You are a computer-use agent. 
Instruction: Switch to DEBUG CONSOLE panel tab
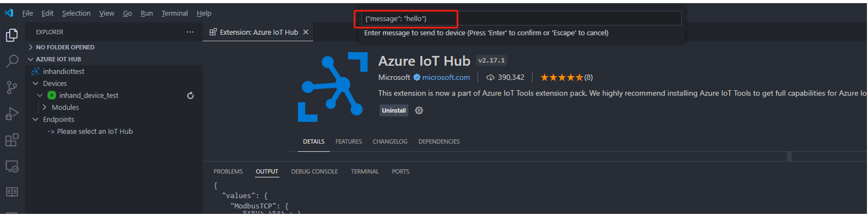314,171
